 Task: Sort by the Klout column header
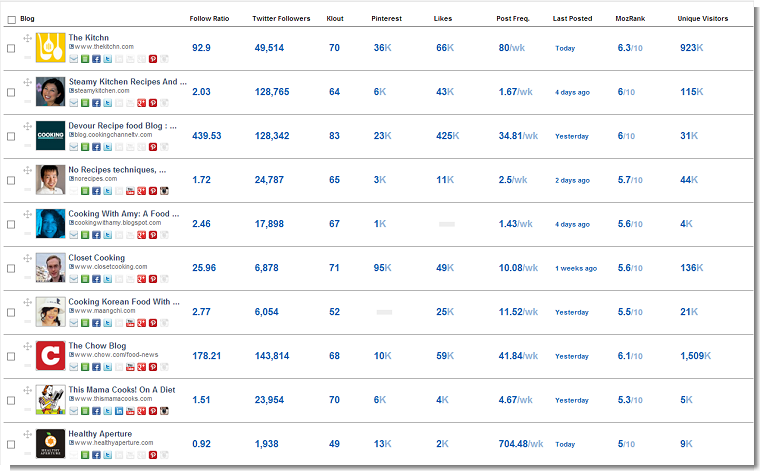pyautogui.click(x=335, y=18)
